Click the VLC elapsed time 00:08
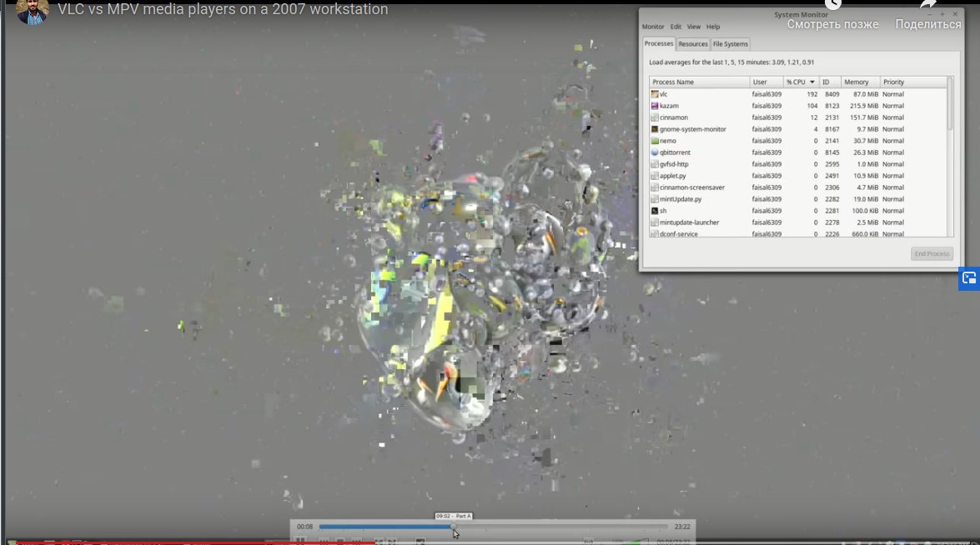This screenshot has width=980, height=545. pos(304,527)
